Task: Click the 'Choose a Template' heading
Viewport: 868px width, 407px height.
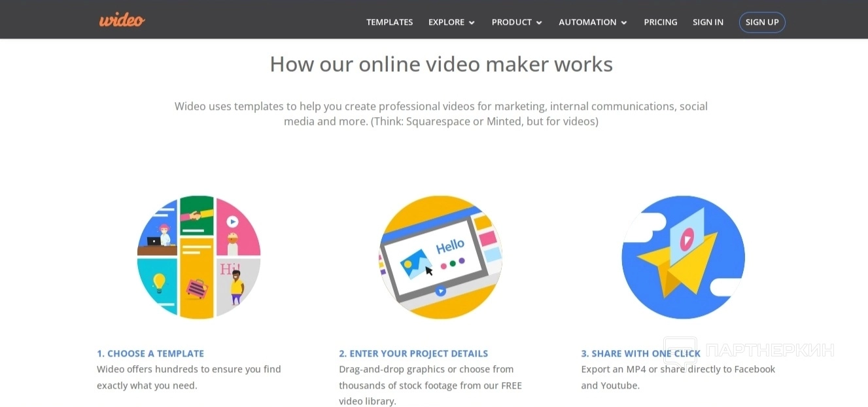Action: (150, 353)
